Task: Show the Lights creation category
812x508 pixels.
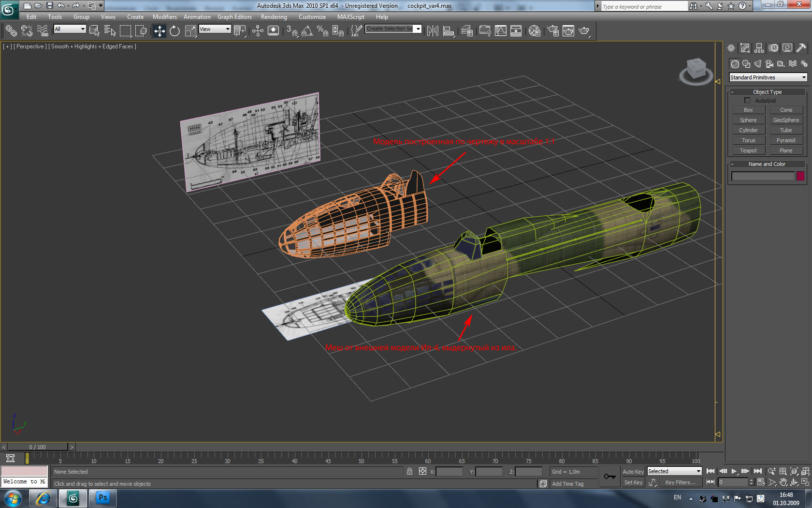Action: (758, 64)
